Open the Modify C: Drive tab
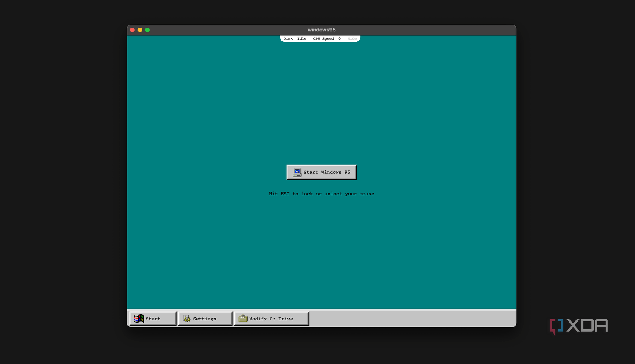The image size is (635, 364). pos(271,319)
